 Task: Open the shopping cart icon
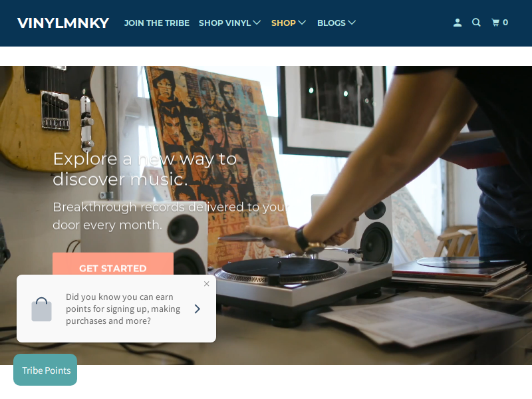tap(495, 23)
